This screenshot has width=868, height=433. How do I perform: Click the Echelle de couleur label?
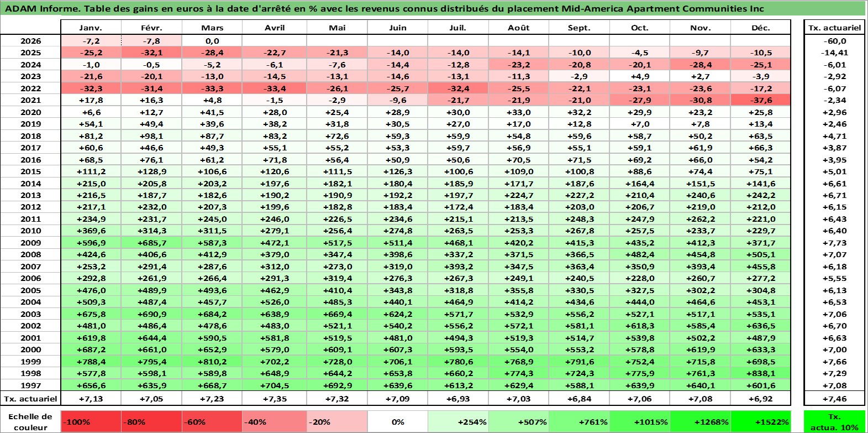30,421
